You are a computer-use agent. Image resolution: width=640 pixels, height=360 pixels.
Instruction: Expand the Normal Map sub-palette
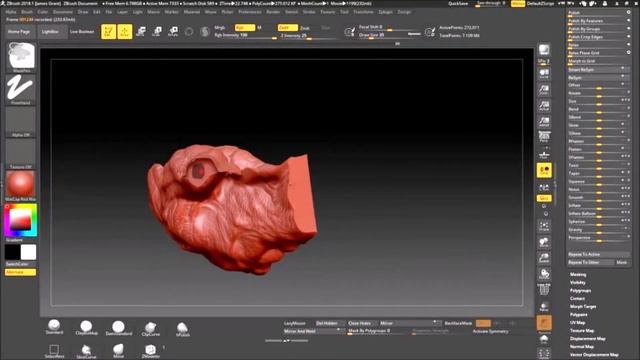coord(582,347)
